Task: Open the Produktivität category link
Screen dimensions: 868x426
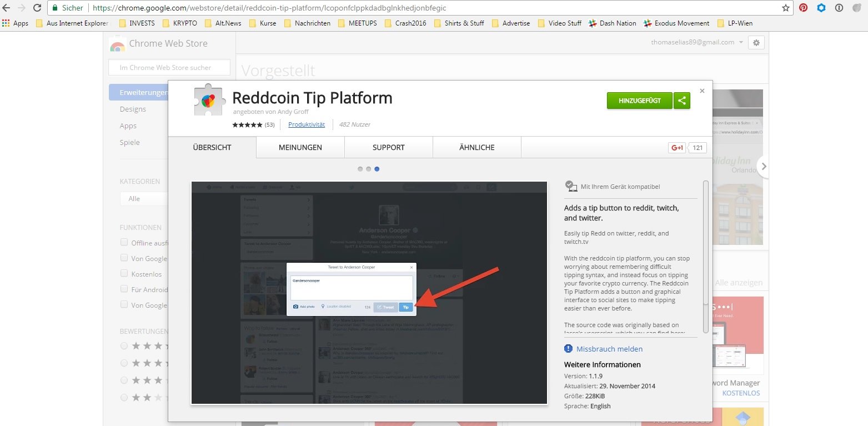Action: [307, 124]
